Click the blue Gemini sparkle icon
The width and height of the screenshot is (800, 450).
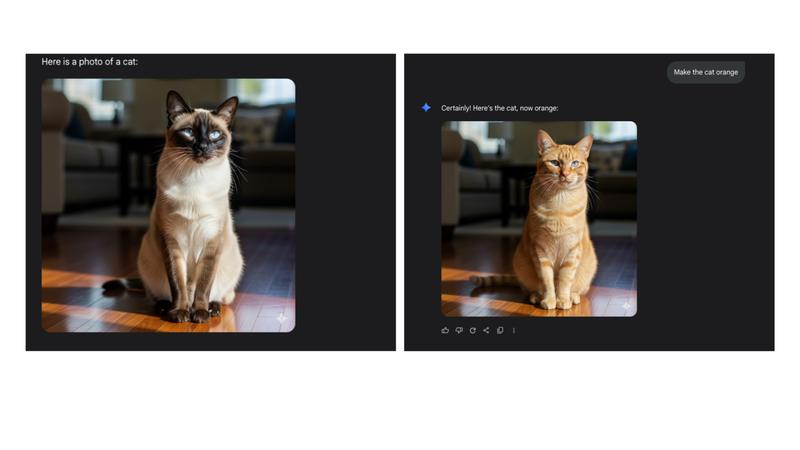click(426, 107)
